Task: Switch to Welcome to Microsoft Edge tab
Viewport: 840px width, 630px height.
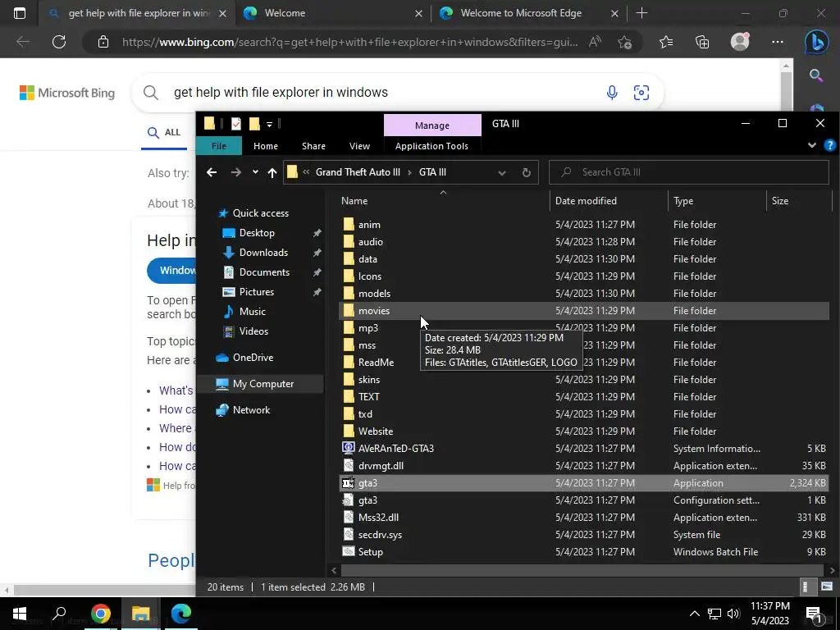Action: (529, 13)
